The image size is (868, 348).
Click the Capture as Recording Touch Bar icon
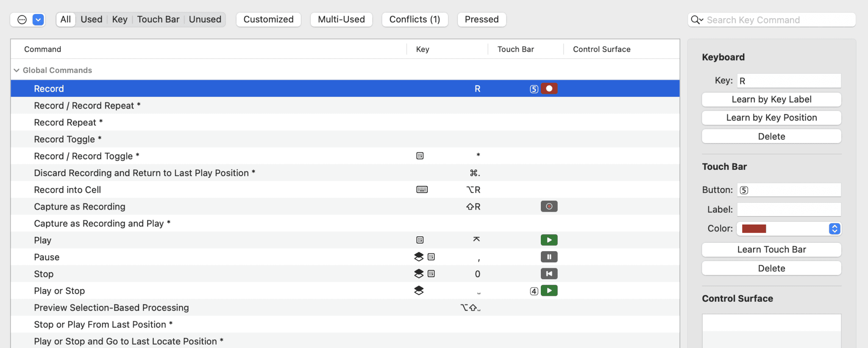[549, 207]
